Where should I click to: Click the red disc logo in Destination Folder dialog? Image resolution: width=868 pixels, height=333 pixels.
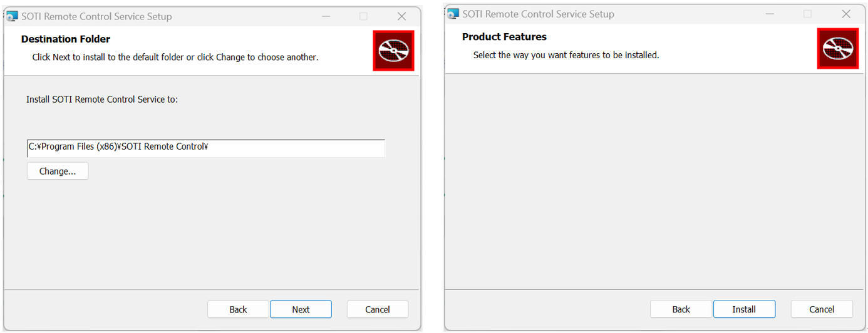393,50
